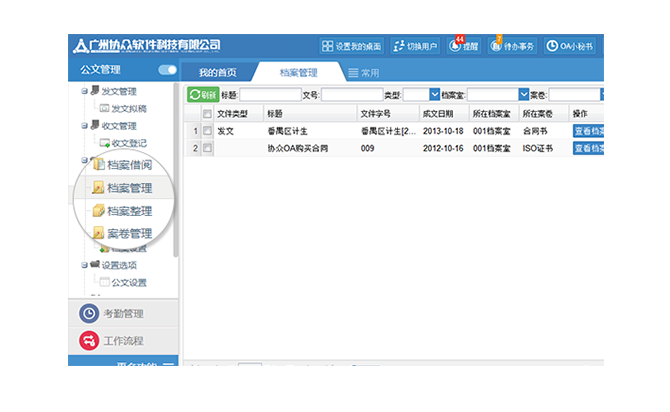This screenshot has width=670, height=412.
Task: Open 提醒 reminders with 44 badge
Action: click(463, 46)
